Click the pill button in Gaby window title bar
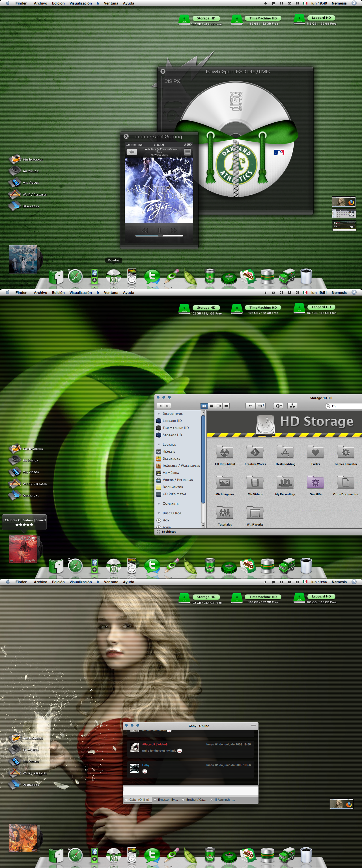Image resolution: width=362 pixels, height=868 pixels. pos(253,725)
